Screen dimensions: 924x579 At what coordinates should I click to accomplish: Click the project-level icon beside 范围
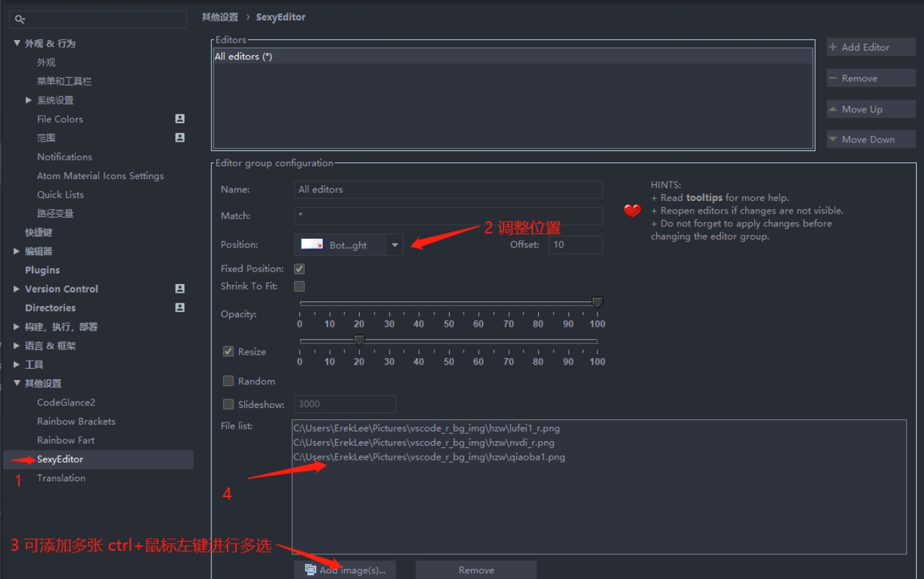pos(180,138)
